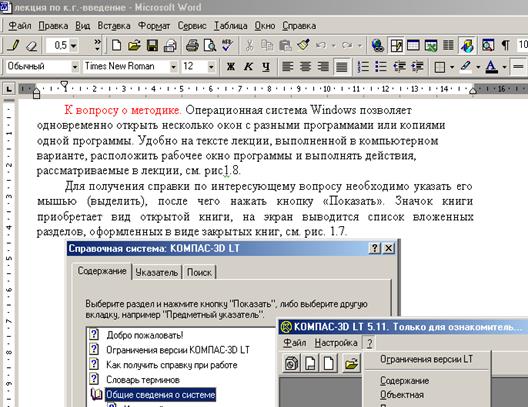Select the Draw Table pencil tool
The height and width of the screenshot is (407, 528).
coord(13,45)
